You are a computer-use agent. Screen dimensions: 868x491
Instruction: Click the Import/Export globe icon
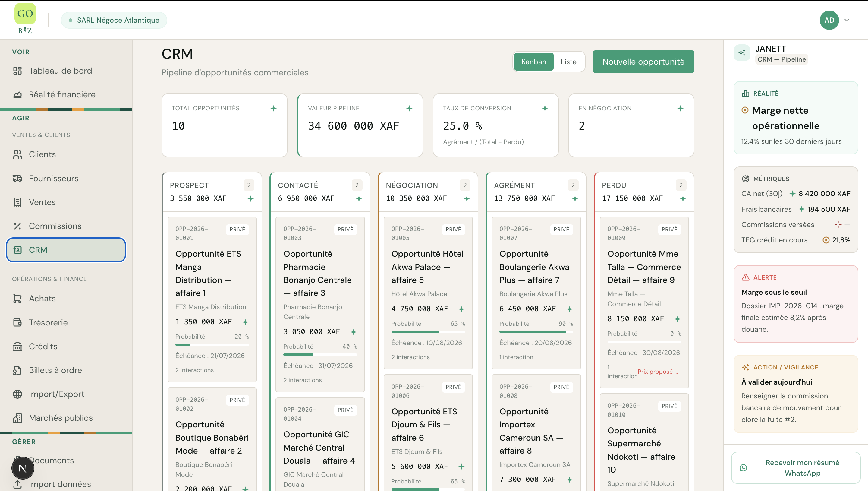click(17, 394)
